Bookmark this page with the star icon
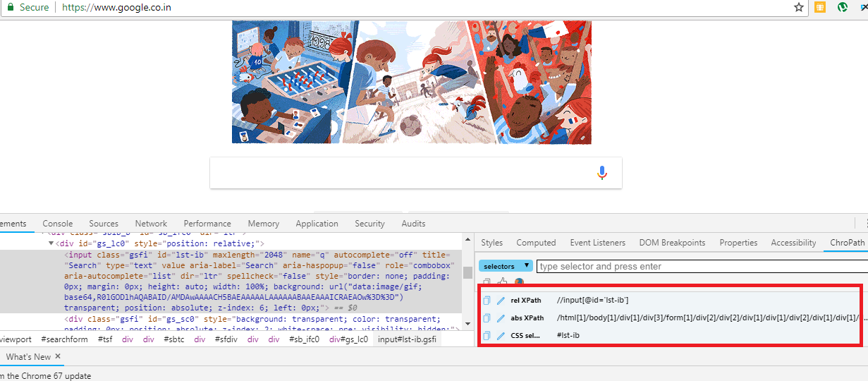This screenshot has height=381, width=868. (799, 8)
